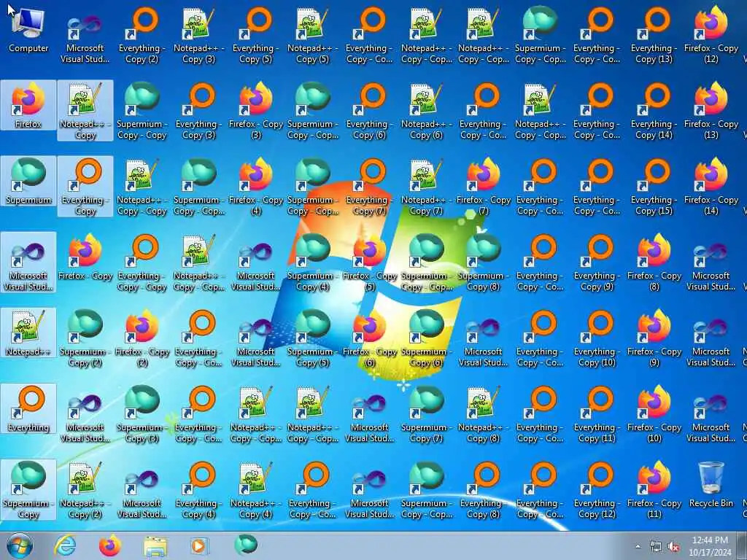Select the Everything desktop shortcut
This screenshot has height=560, width=747.
[28, 410]
